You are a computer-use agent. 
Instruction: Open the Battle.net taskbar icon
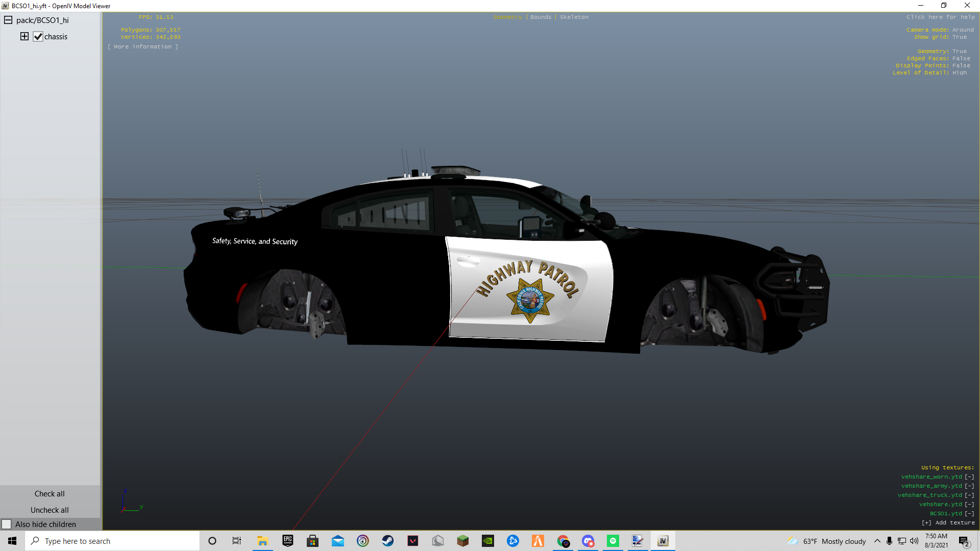click(x=513, y=541)
